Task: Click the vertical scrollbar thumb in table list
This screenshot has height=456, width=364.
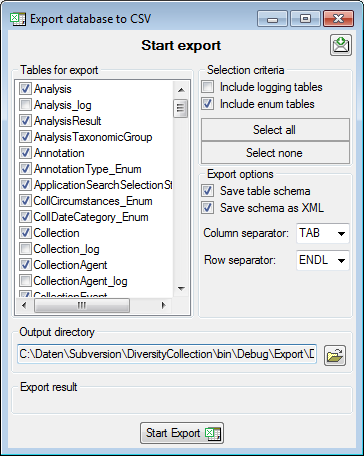Action: 181,108
